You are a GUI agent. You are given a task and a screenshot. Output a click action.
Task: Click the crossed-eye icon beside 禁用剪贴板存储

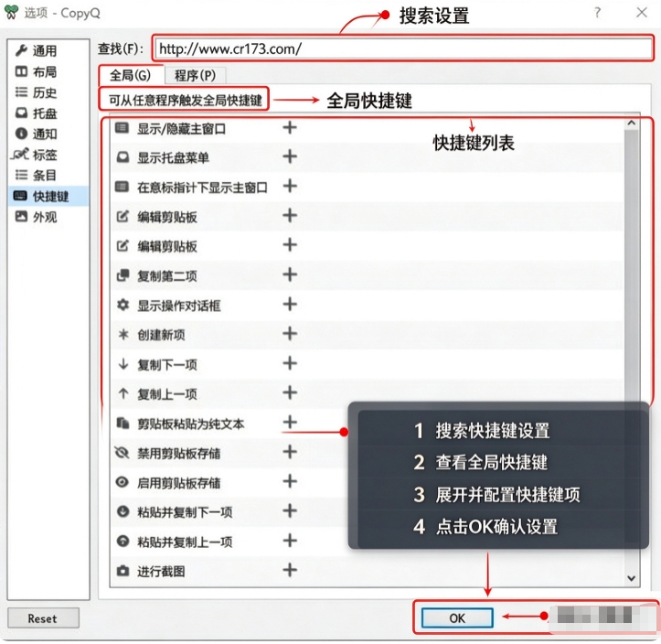(122, 453)
